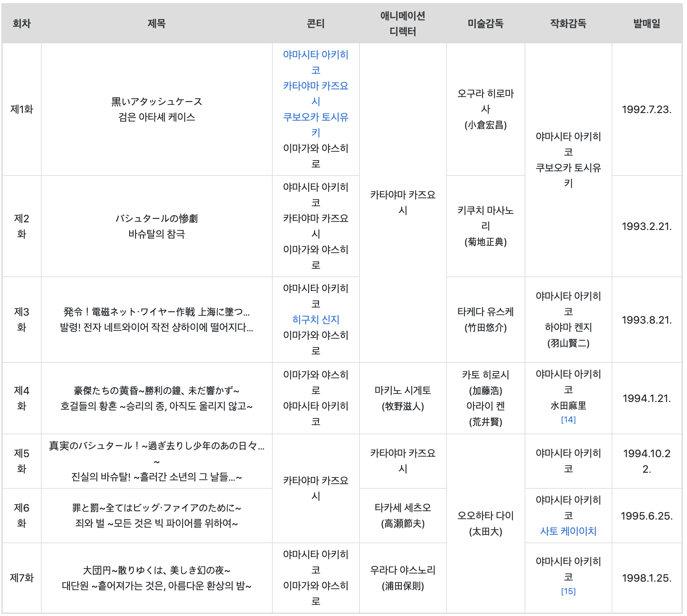The width and height of the screenshot is (687, 616).
Task: Click the 제목 column header
Action: [156, 24]
